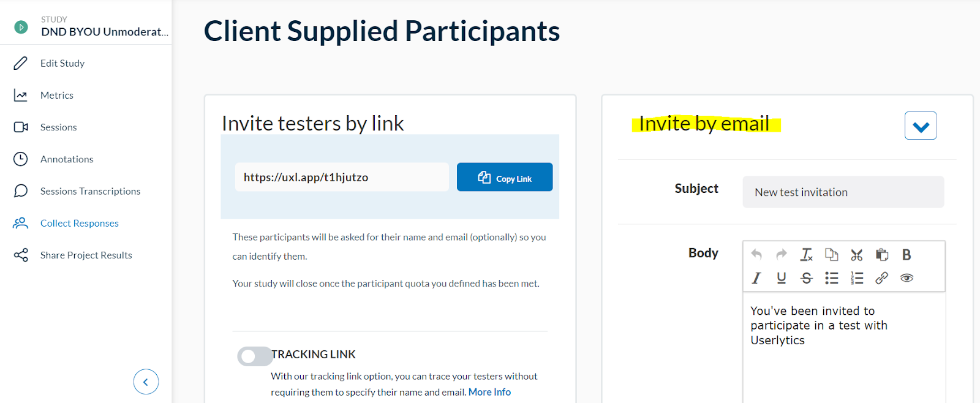This screenshot has width=980, height=403.
Task: Click the strikethrough icon in the editor toolbar
Action: point(806,277)
